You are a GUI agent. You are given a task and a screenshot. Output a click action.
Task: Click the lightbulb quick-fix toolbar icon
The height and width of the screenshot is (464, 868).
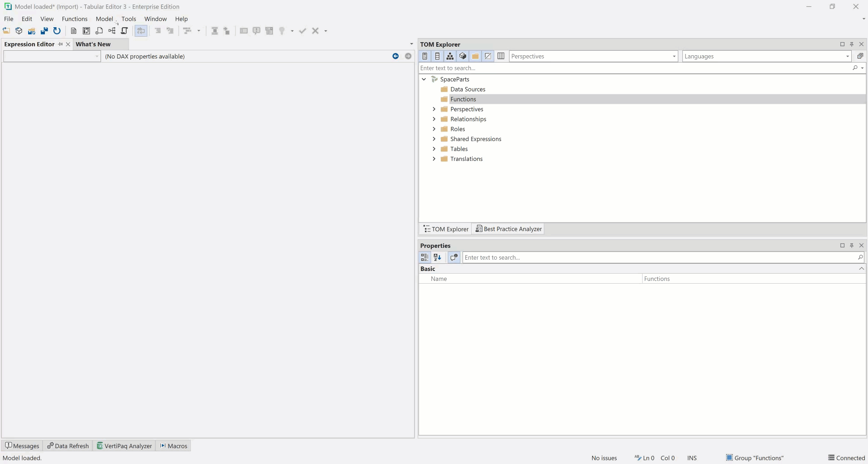[282, 31]
